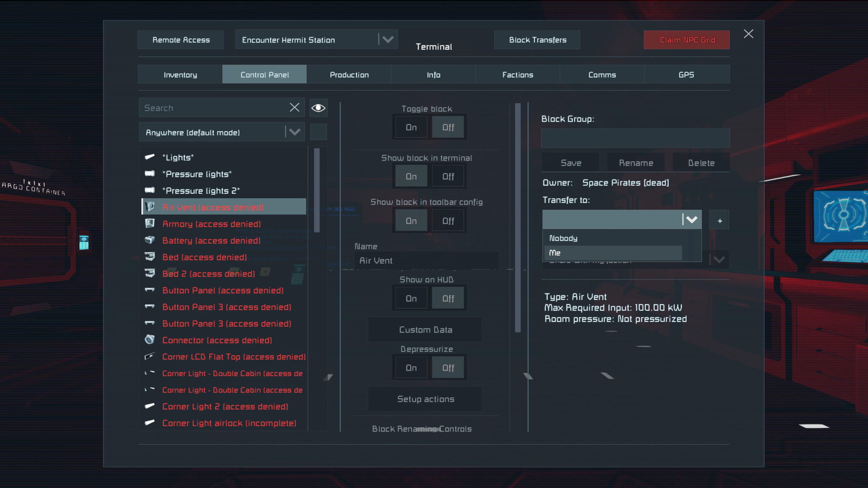Click the plus icon beside Transfer to

[x=719, y=221]
